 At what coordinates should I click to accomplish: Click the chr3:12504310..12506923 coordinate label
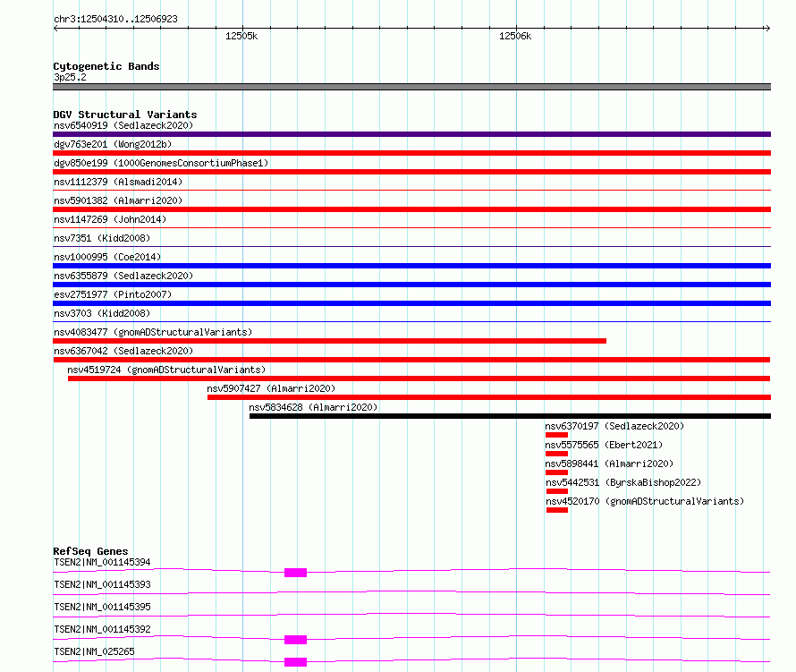coord(115,20)
